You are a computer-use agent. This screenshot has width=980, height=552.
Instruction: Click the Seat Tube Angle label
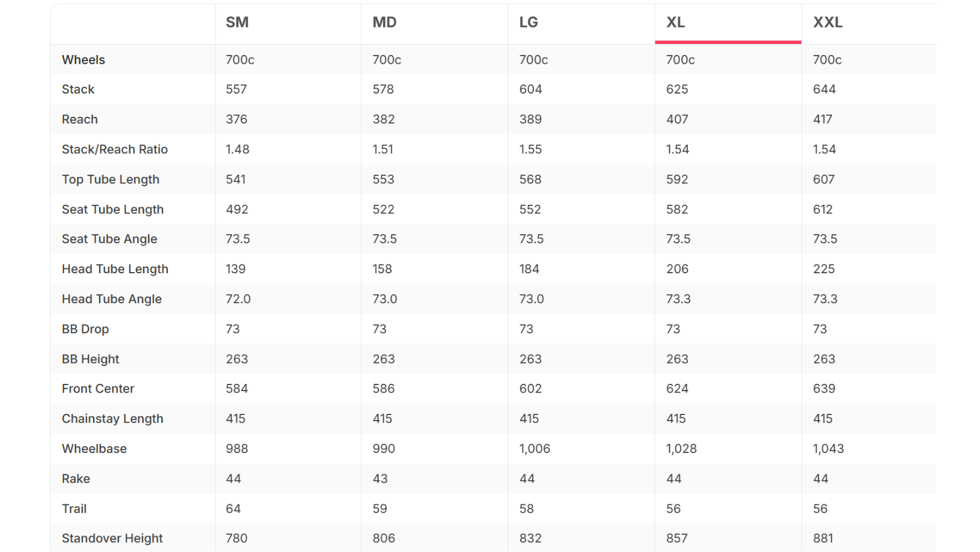109,239
